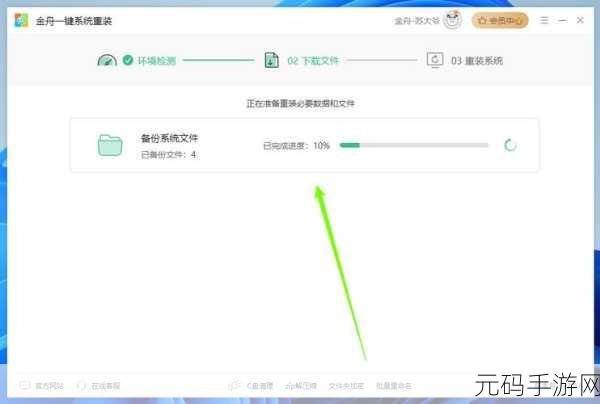Click the green checkmark beside 环境检测
This screenshot has height=404, width=600.
pyautogui.click(x=128, y=60)
